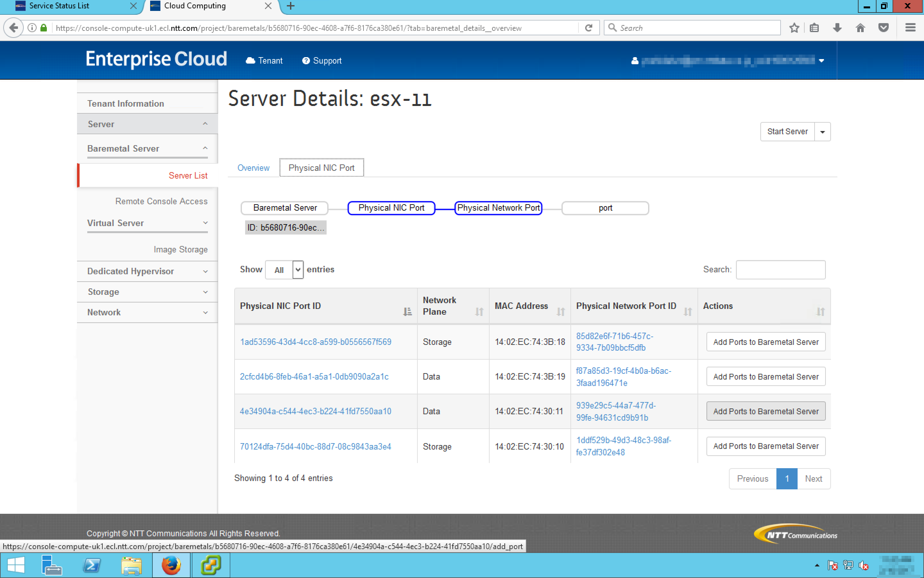Image resolution: width=924 pixels, height=578 pixels.
Task: Add ports for MAC 14:02:EC:74:3B:18 row
Action: tap(766, 342)
